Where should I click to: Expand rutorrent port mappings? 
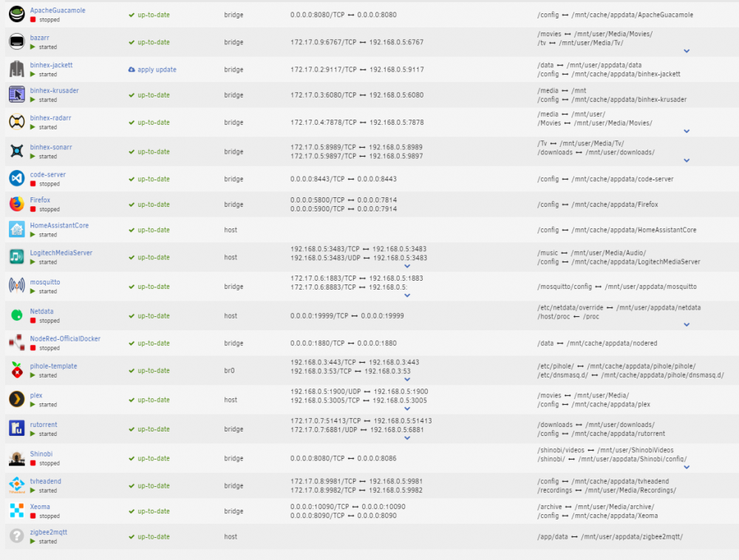coord(407,438)
